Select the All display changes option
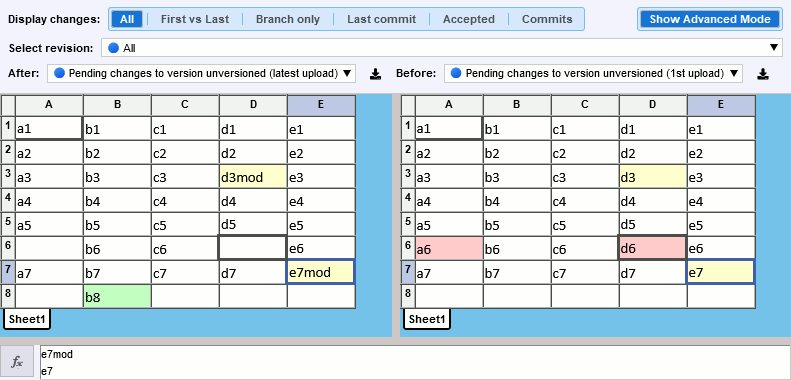The width and height of the screenshot is (791, 380). click(127, 19)
